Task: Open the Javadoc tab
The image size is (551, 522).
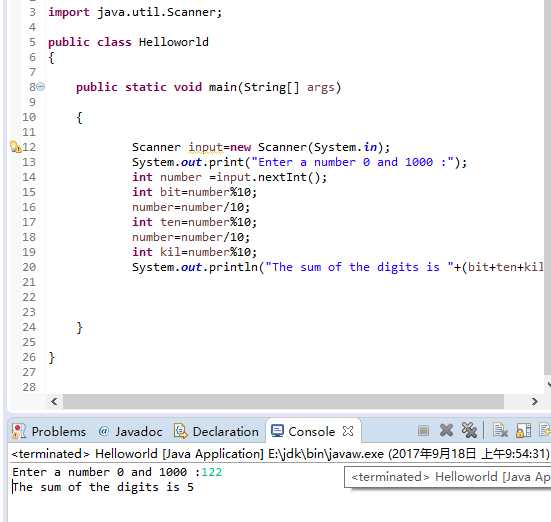Action: 130,431
